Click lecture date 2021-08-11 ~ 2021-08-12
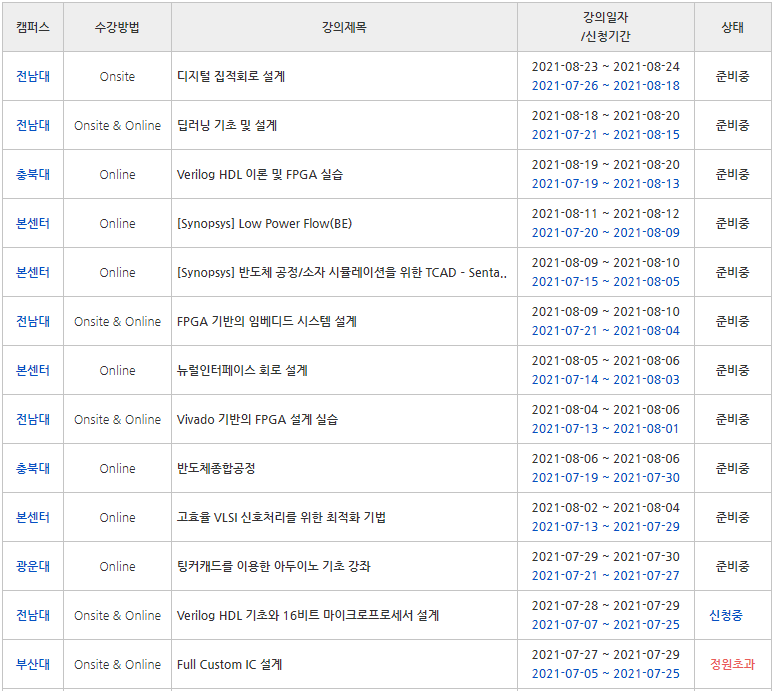The width and height of the screenshot is (772, 691). 606,213
